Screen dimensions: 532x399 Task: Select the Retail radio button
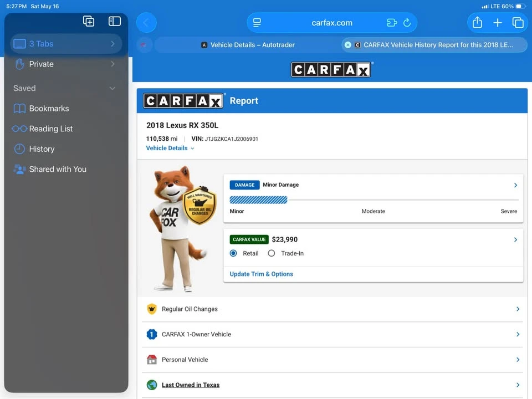pos(233,253)
